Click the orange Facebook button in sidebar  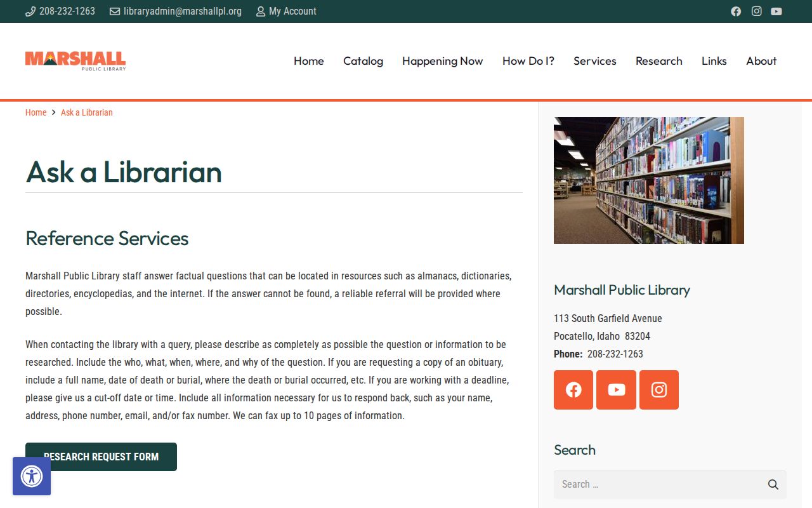[x=573, y=390]
